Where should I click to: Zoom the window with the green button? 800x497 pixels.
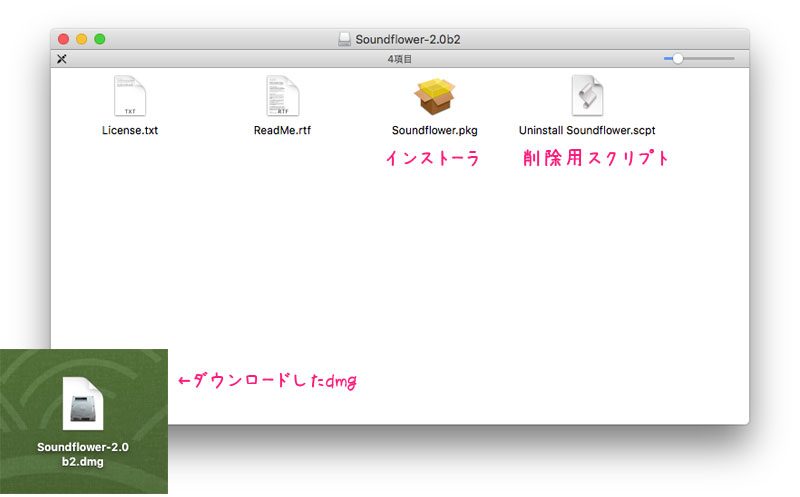point(100,39)
